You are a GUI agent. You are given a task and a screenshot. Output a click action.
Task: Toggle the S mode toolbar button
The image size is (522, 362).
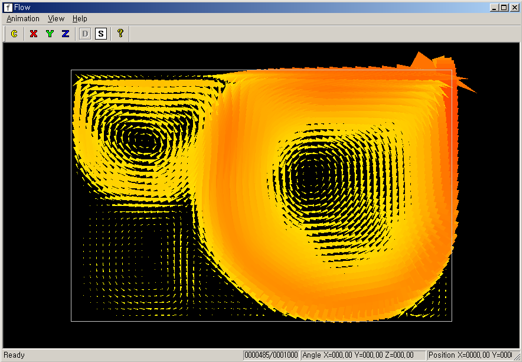pyautogui.click(x=101, y=34)
